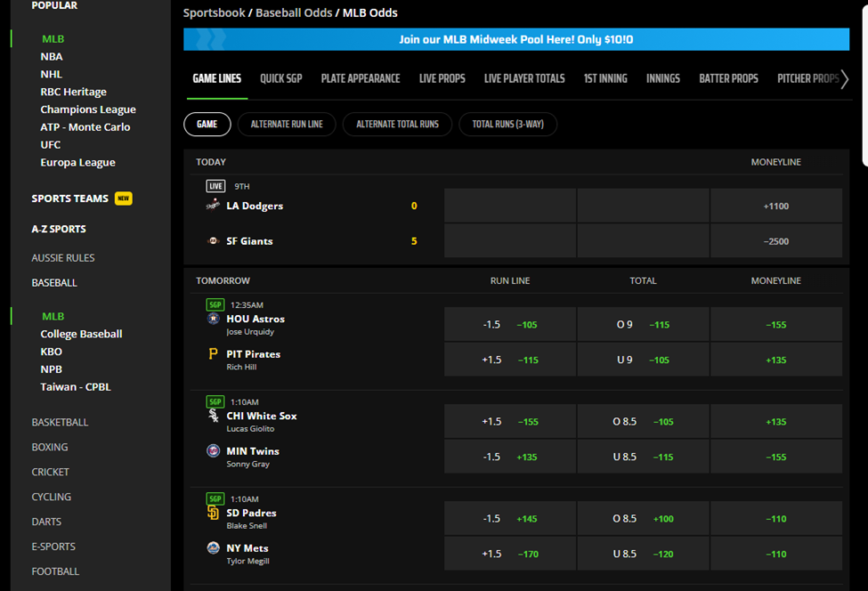Select the Alternate Total Runs filter
This screenshot has width=868, height=591.
point(397,124)
